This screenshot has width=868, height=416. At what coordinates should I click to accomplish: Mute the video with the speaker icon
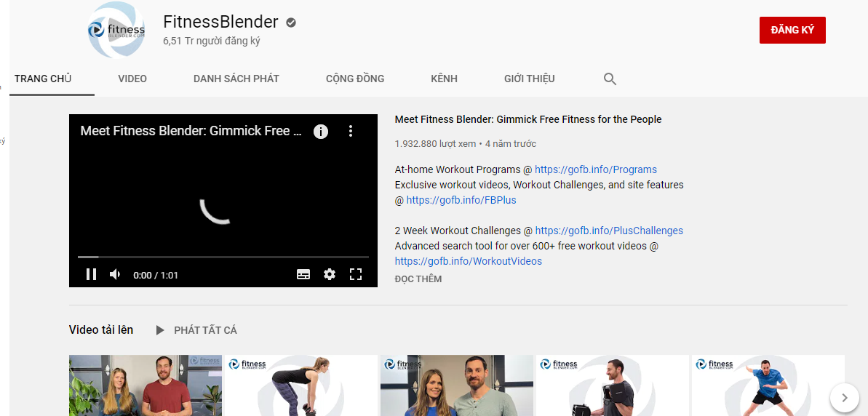114,274
